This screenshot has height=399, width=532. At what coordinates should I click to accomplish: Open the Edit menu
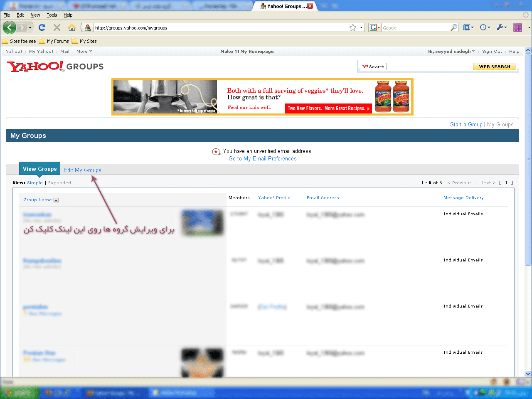point(20,15)
